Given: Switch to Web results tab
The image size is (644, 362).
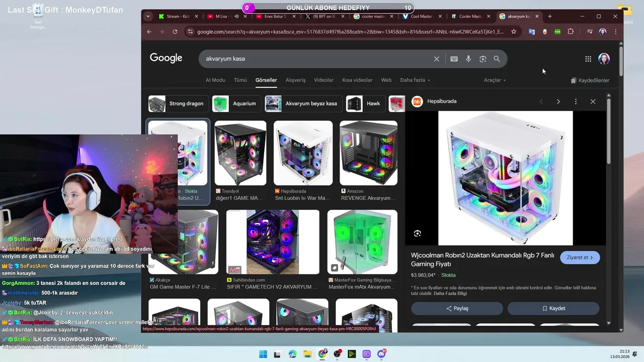Looking at the screenshot, I should pyautogui.click(x=386, y=80).
